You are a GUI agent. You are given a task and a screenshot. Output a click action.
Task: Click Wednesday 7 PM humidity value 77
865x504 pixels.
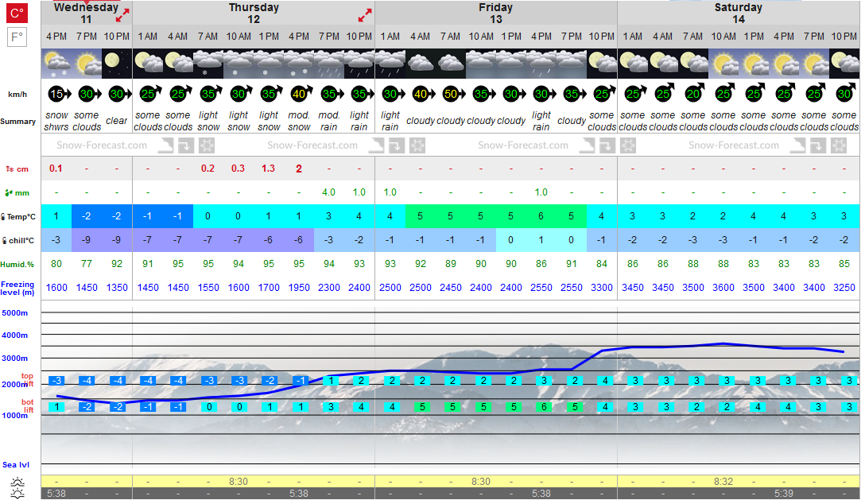click(87, 264)
